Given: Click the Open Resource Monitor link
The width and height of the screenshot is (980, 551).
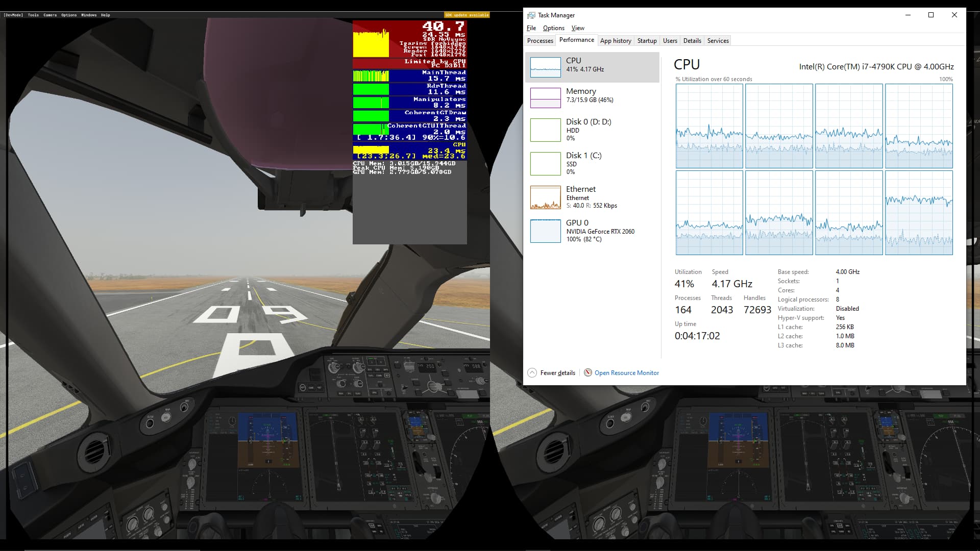Looking at the screenshot, I should pyautogui.click(x=626, y=373).
